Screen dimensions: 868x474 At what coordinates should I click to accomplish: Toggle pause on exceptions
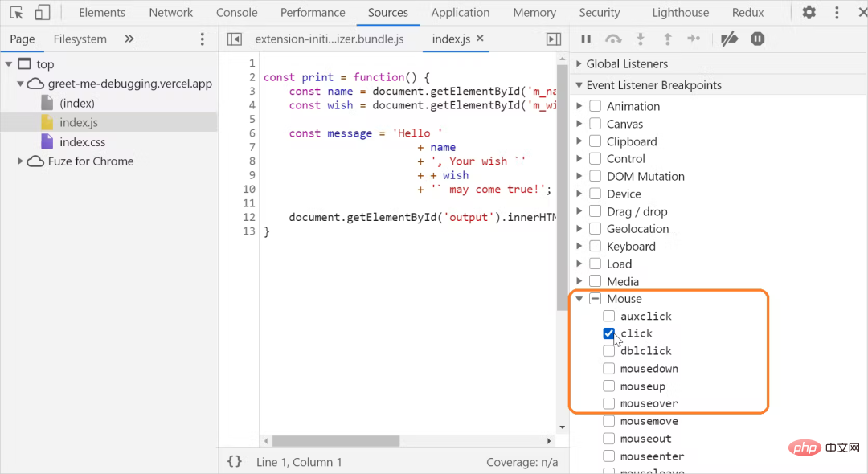(757, 39)
